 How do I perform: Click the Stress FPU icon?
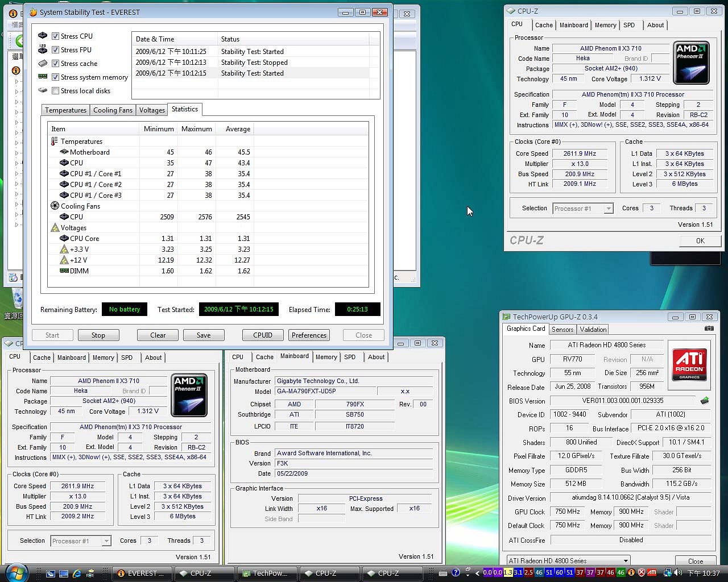[x=43, y=49]
